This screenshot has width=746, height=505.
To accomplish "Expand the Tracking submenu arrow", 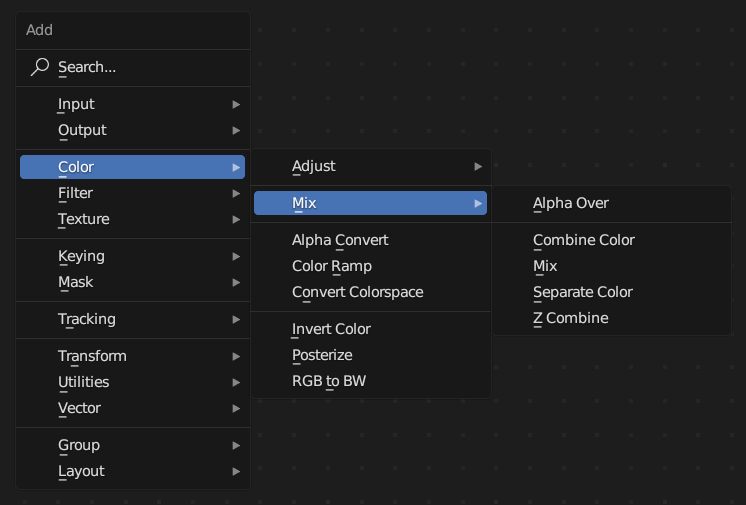I will pyautogui.click(x=236, y=319).
